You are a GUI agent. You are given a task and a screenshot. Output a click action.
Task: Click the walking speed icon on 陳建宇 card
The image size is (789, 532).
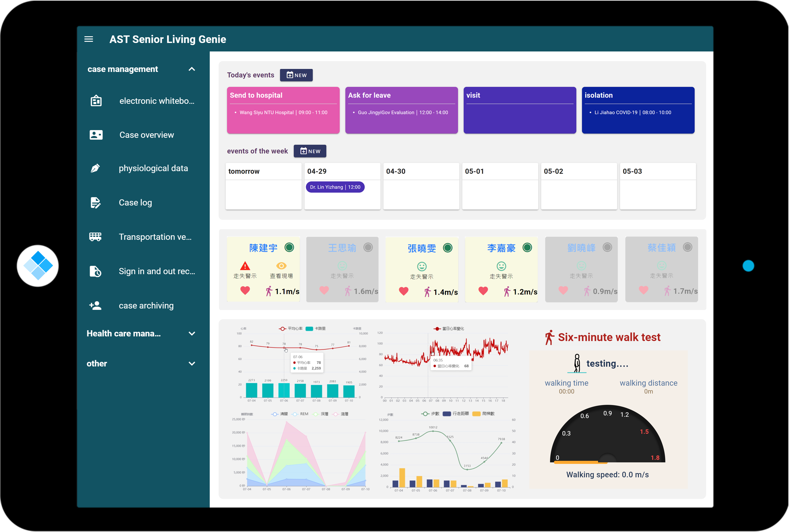pos(269,291)
